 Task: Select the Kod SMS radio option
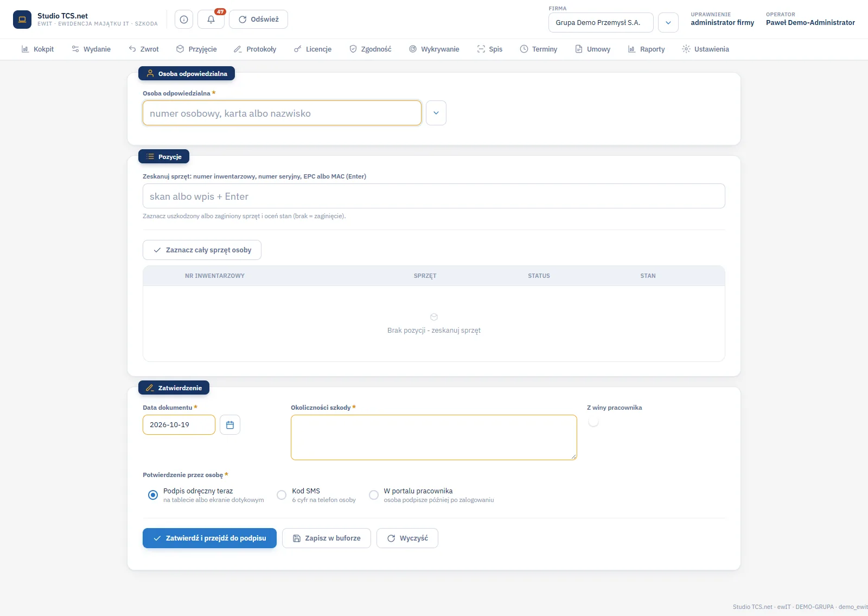coord(282,495)
